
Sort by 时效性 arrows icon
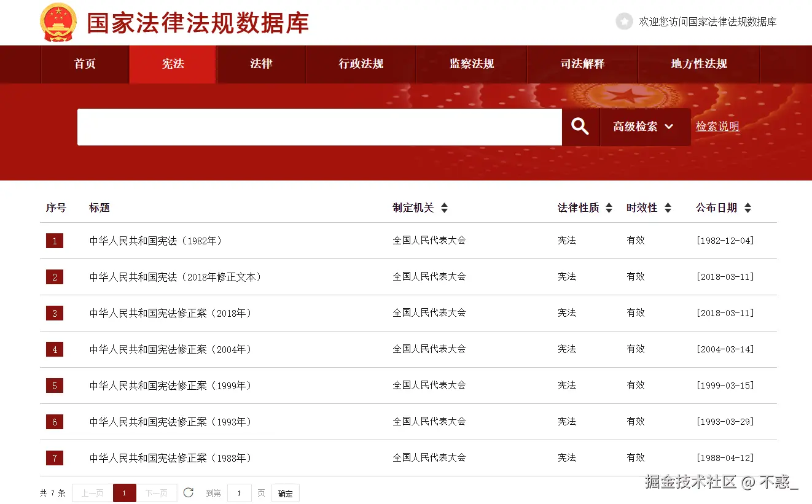668,208
